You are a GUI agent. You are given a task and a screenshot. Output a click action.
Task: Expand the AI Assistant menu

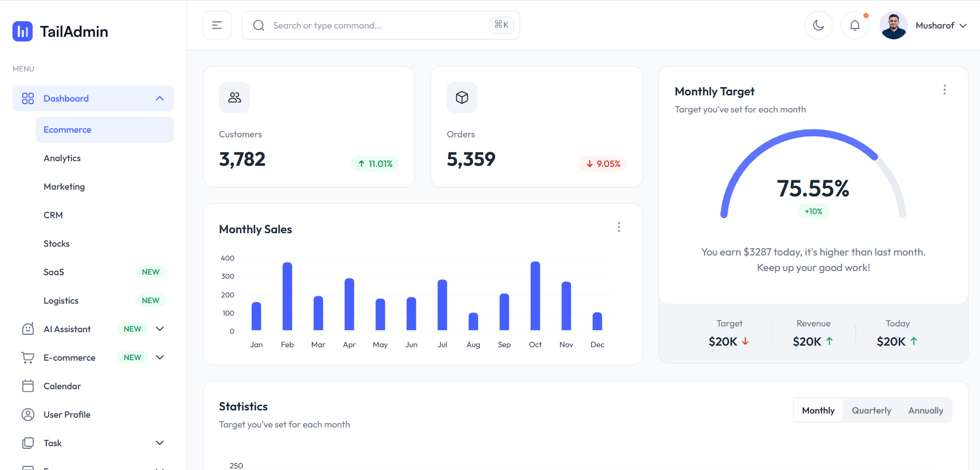(160, 329)
